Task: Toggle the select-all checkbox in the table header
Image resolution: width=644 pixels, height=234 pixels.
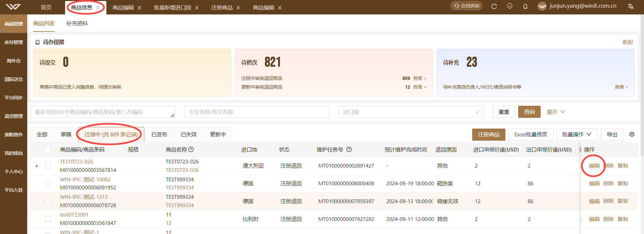Action: [48, 149]
